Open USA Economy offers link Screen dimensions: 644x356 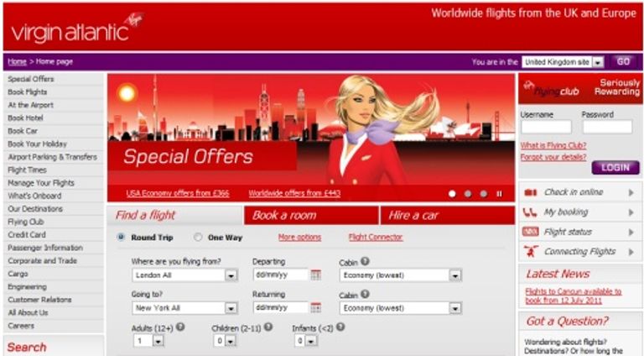coord(178,193)
